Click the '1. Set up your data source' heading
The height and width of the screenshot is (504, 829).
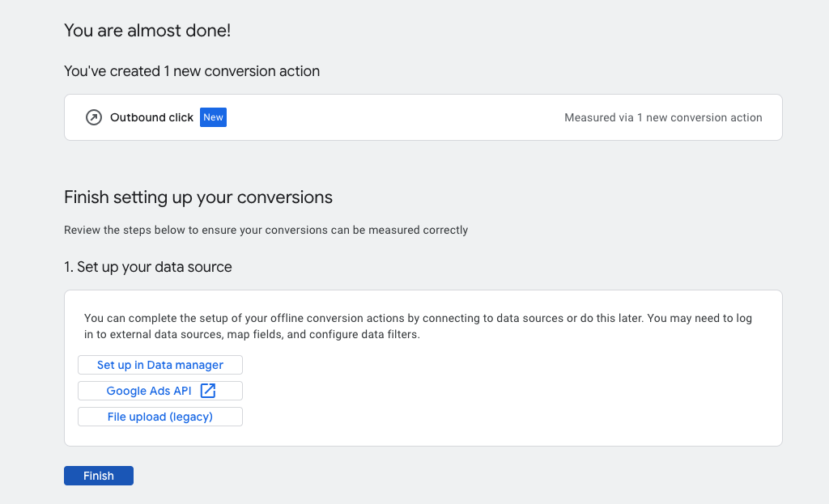coord(148,267)
